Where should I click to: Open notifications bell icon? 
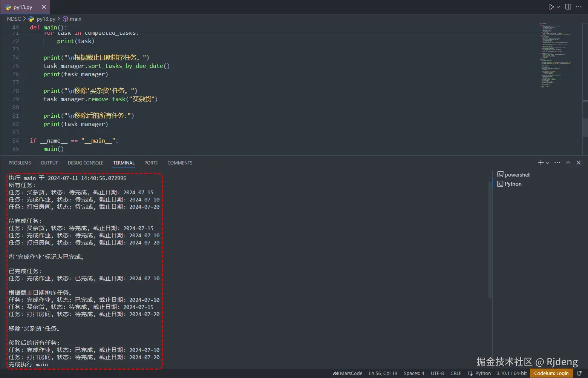(579, 373)
